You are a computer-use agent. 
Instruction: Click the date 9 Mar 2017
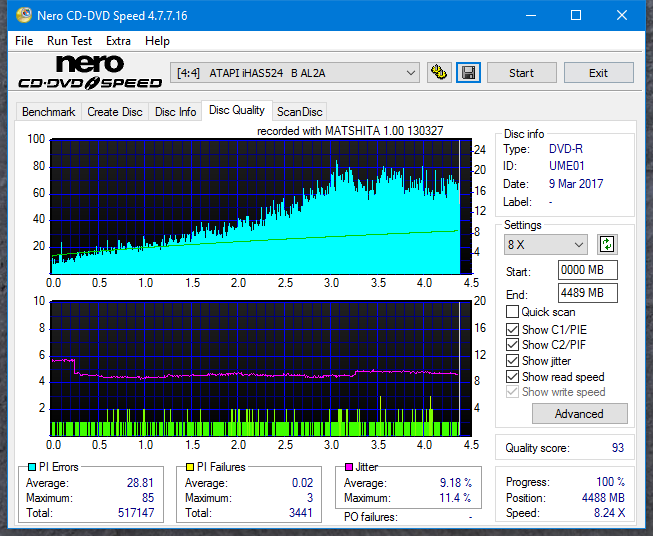pyautogui.click(x=576, y=184)
